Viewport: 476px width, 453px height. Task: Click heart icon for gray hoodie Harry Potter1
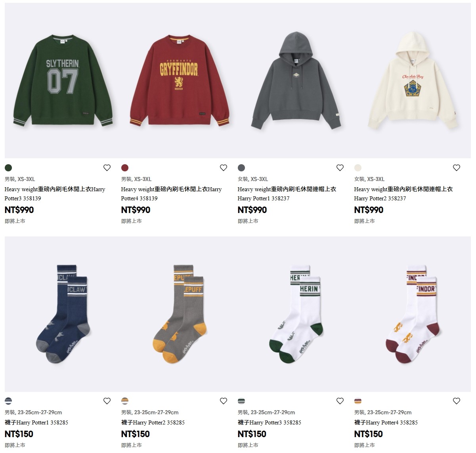pyautogui.click(x=340, y=168)
